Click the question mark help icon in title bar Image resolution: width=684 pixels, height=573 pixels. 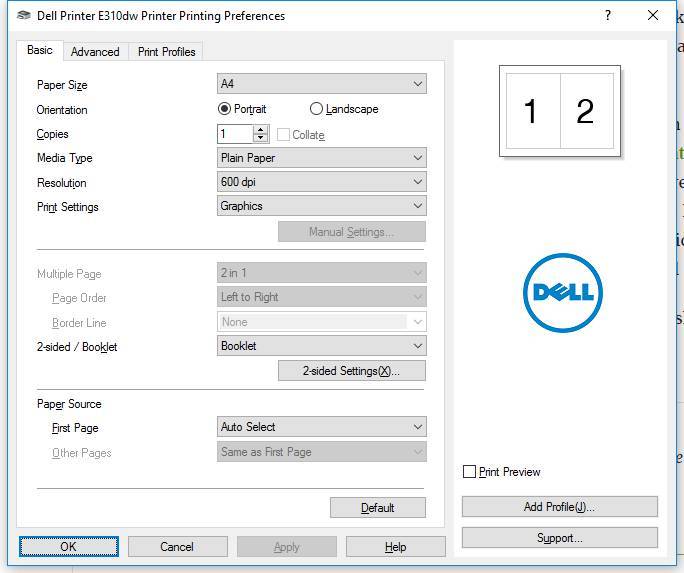608,16
